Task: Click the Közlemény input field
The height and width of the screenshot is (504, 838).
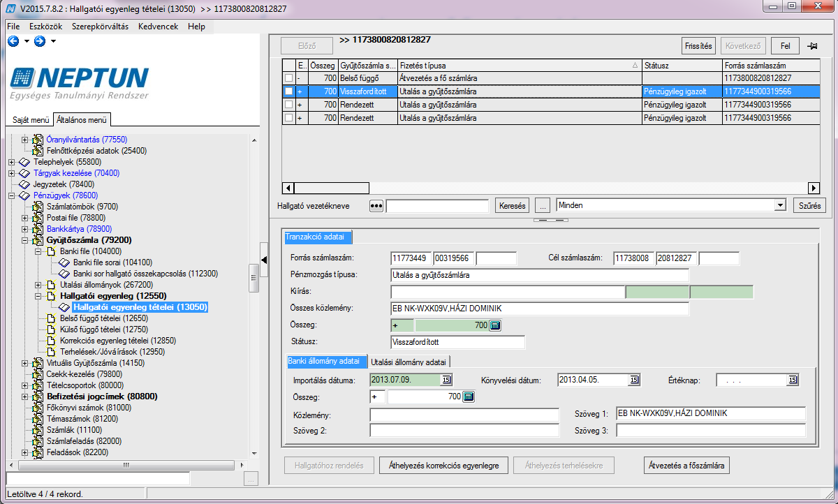Action: point(464,415)
